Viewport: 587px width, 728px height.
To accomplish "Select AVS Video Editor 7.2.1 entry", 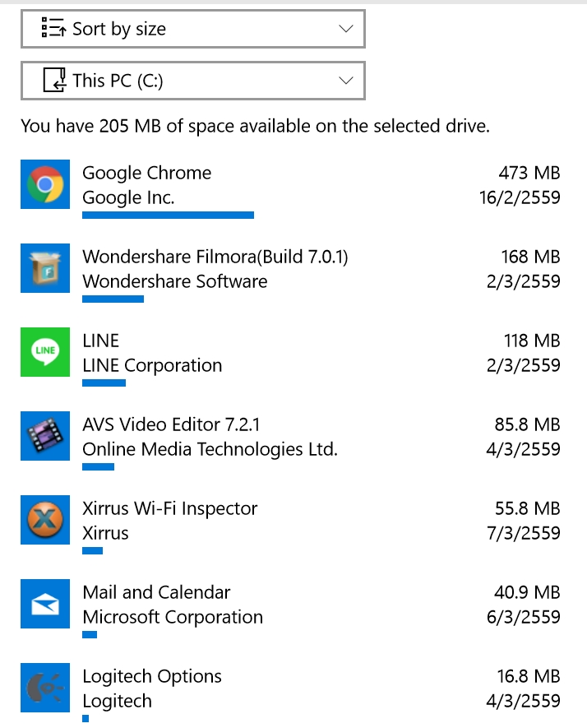I will 290,440.
